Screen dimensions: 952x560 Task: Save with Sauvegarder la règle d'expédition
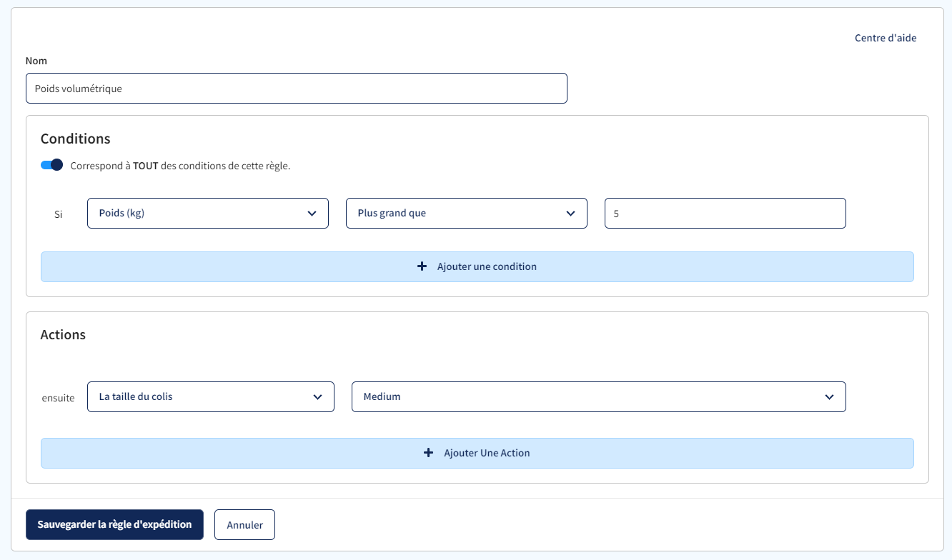[114, 524]
